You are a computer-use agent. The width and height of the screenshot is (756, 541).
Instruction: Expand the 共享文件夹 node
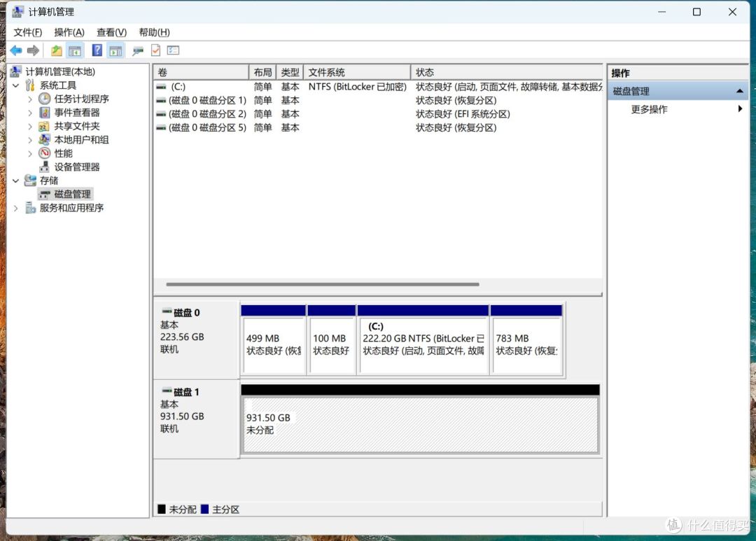(x=30, y=127)
